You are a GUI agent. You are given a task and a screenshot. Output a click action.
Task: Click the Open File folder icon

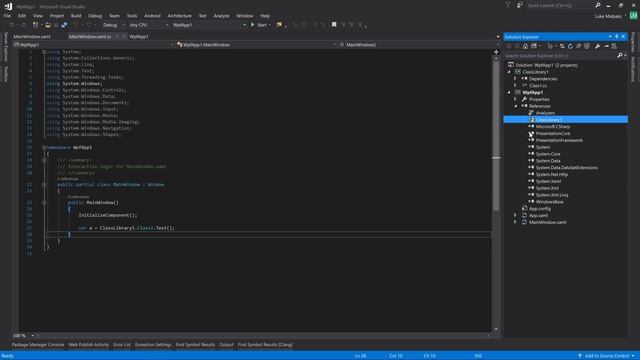[48, 25]
